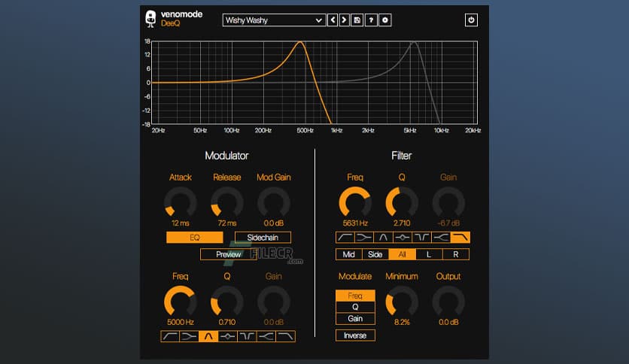Open plugin settings gear
This screenshot has height=364, width=629.
click(385, 20)
